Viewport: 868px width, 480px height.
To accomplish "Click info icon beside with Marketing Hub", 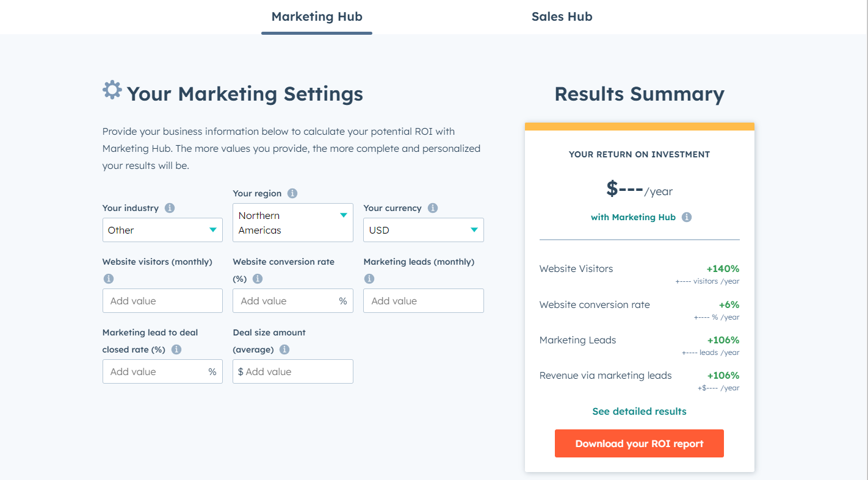I will [687, 217].
